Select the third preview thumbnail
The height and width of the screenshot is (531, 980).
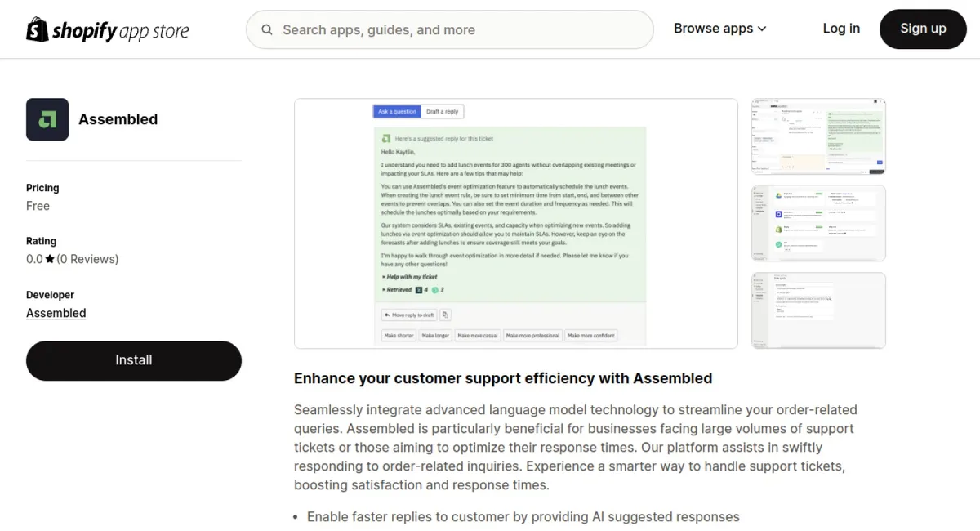tap(818, 310)
